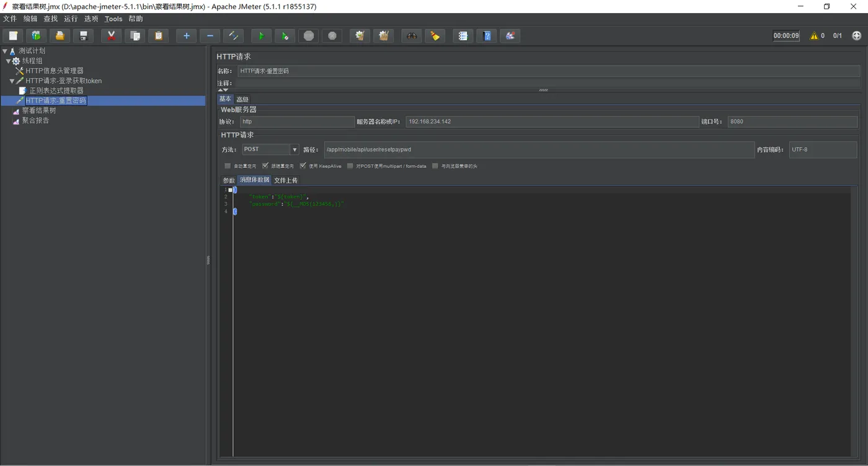Enable 对POST使用multipart / form-data checkbox
The height and width of the screenshot is (466, 868).
350,166
